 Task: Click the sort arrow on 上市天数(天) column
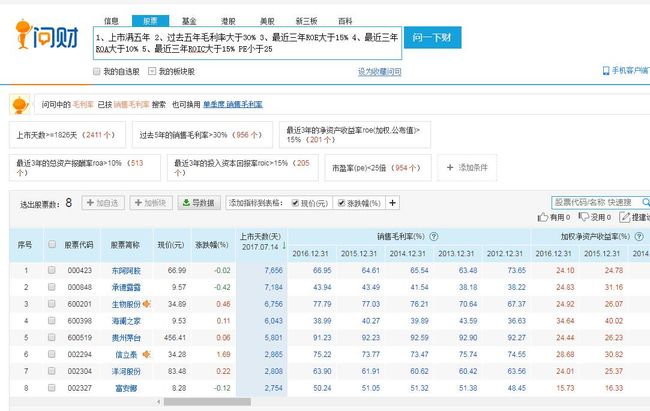point(284,246)
